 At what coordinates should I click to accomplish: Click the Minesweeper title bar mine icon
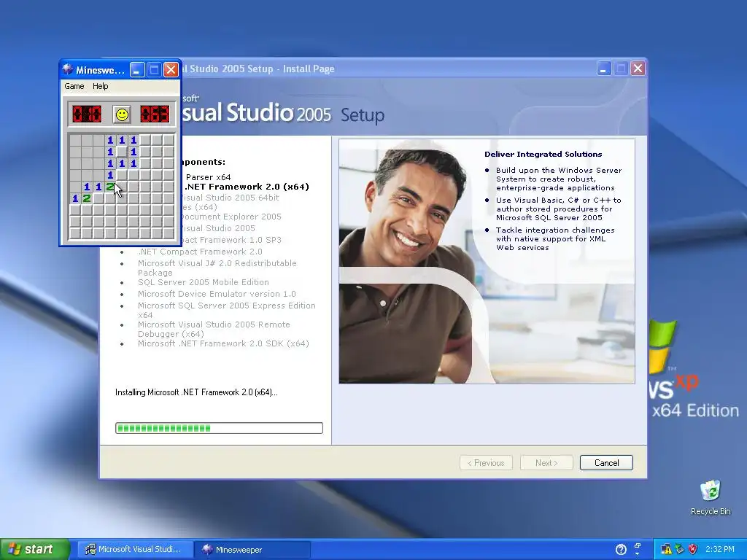[68, 69]
